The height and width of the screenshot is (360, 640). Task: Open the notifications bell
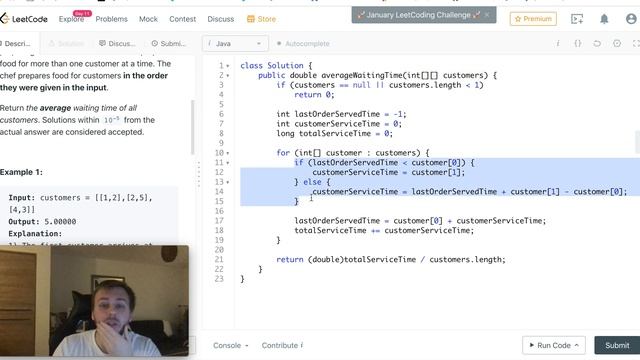click(604, 19)
